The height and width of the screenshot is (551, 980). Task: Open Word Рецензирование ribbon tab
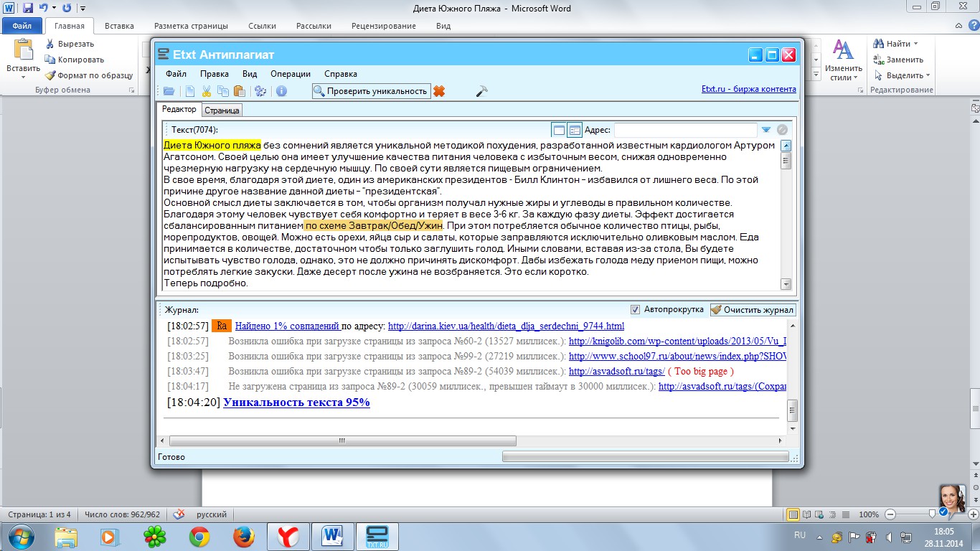tap(384, 26)
